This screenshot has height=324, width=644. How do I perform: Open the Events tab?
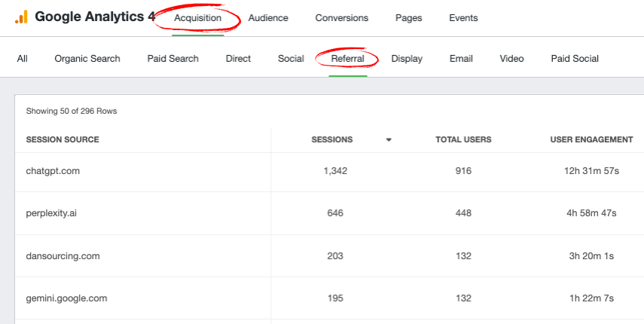tap(463, 18)
